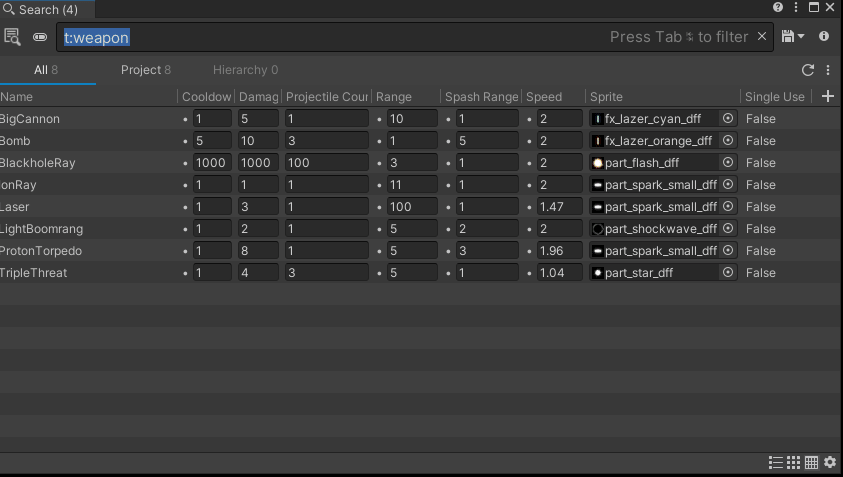Image resolution: width=843 pixels, height=477 pixels.
Task: Switch to grid view
Action: pos(793,462)
